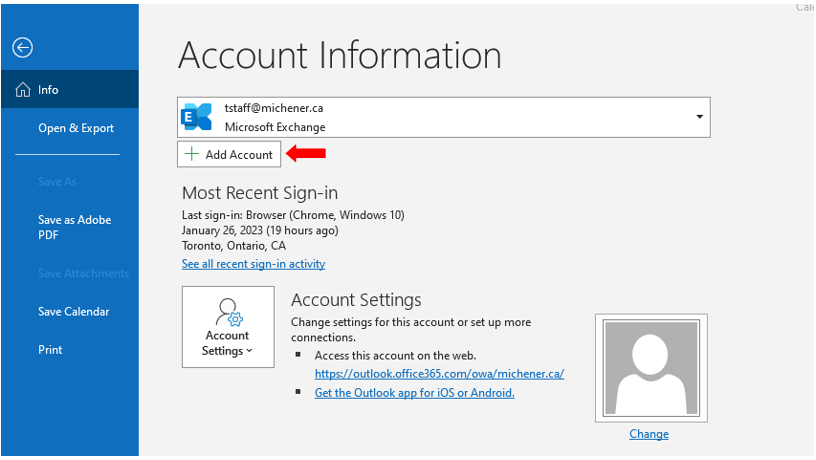Image resolution: width=816 pixels, height=460 pixels.
Task: Click the Info home icon
Action: click(22, 90)
